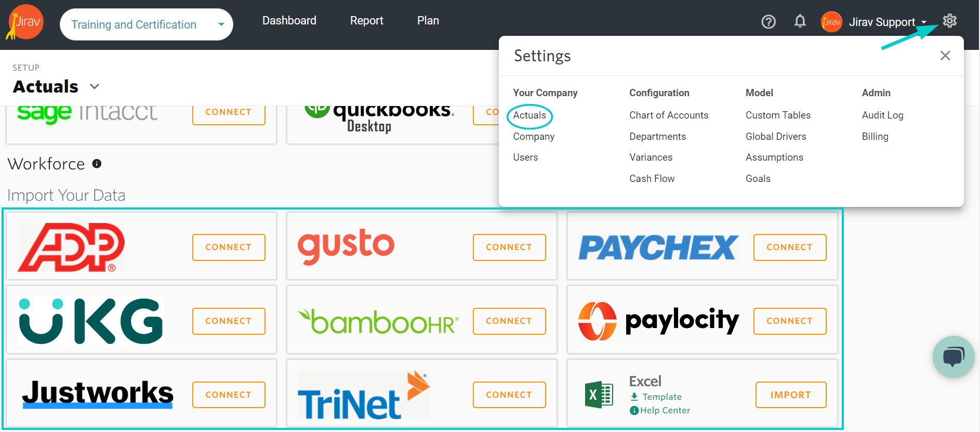Screen dimensions: 980x432
Task: Open Global Drivers
Action: tap(776, 137)
